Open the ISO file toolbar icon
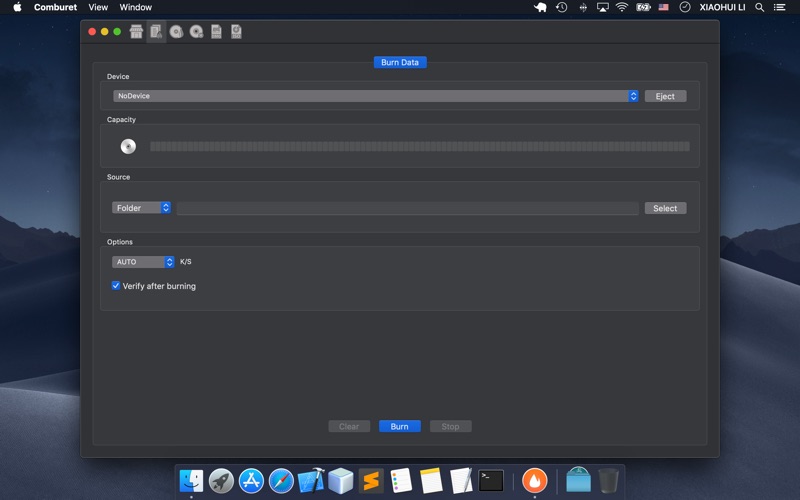 coord(236,32)
